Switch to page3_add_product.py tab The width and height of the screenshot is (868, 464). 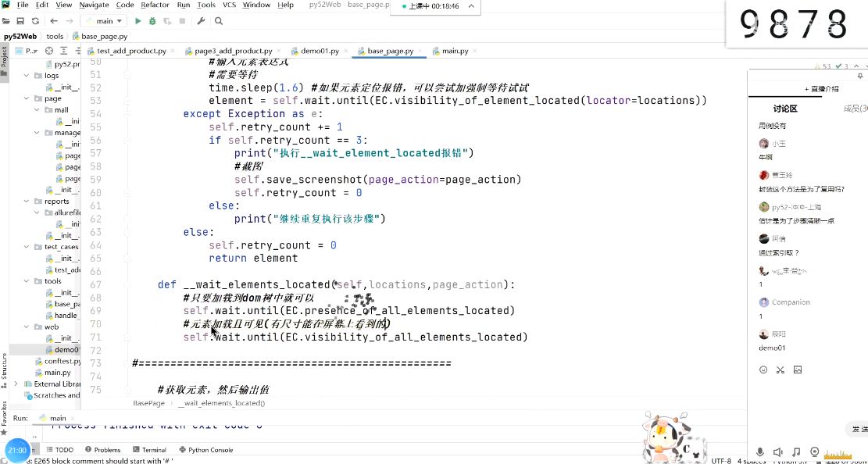pos(233,51)
